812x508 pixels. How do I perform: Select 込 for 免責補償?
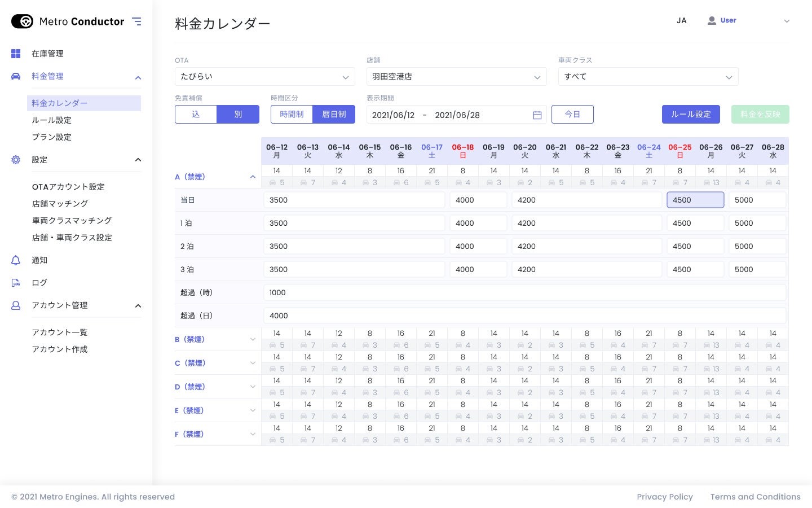(196, 114)
